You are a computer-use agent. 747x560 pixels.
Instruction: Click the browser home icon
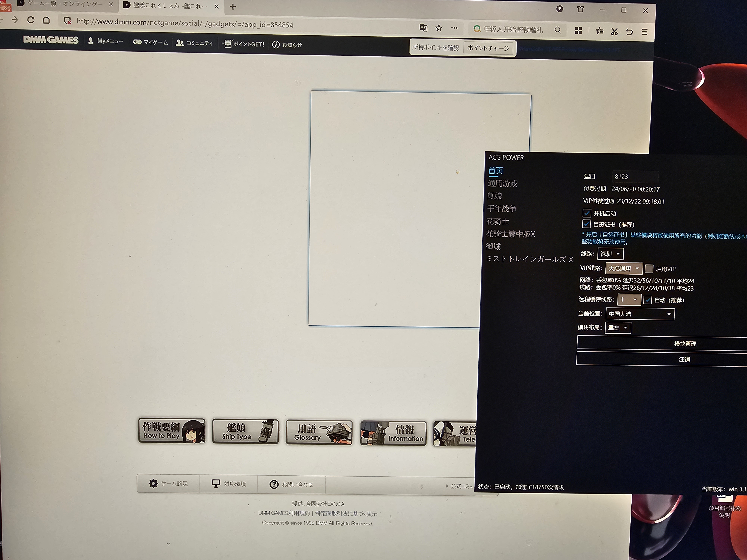pos(46,21)
